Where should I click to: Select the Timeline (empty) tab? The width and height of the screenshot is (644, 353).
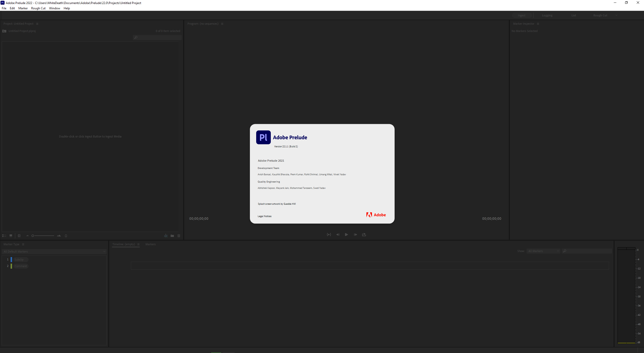[124, 244]
